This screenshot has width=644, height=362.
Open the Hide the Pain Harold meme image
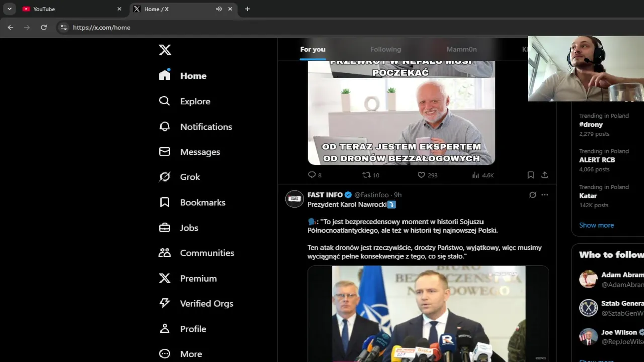[401, 113]
